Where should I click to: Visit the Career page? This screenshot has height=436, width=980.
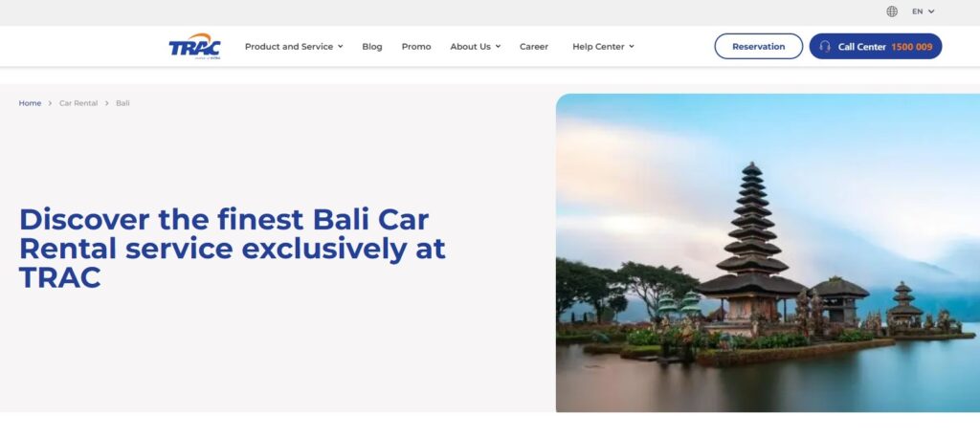tap(534, 46)
